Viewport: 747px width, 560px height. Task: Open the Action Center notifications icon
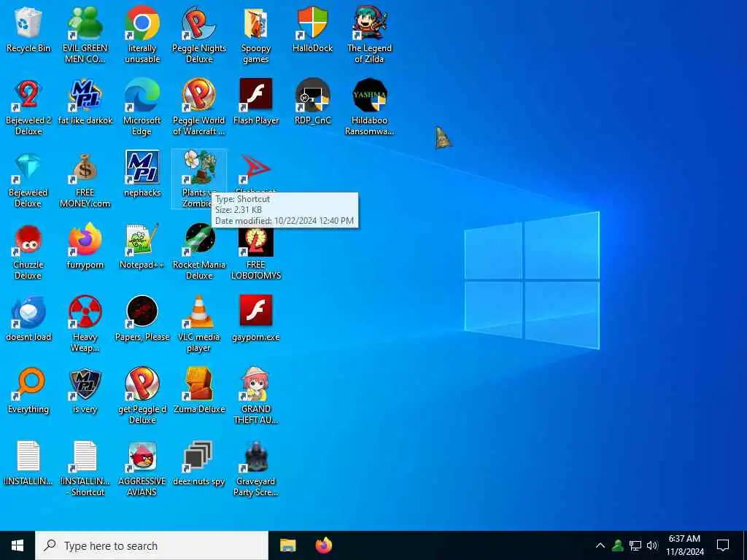[723, 545]
